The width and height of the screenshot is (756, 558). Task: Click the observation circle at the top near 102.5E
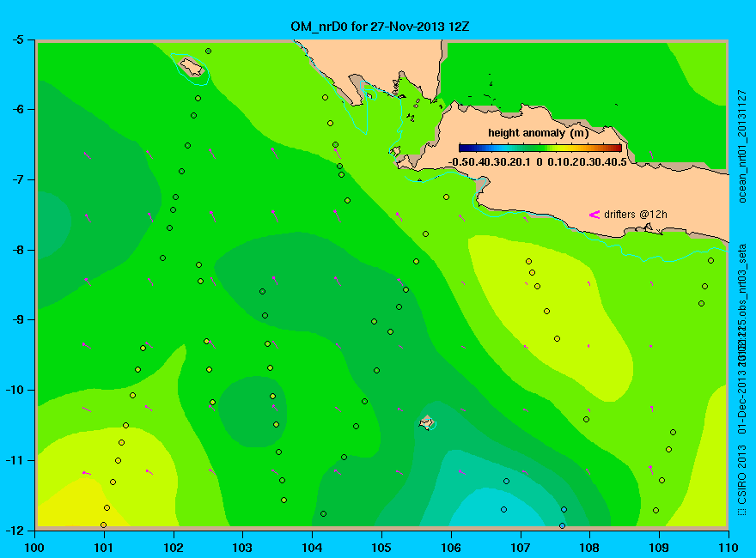point(208,51)
